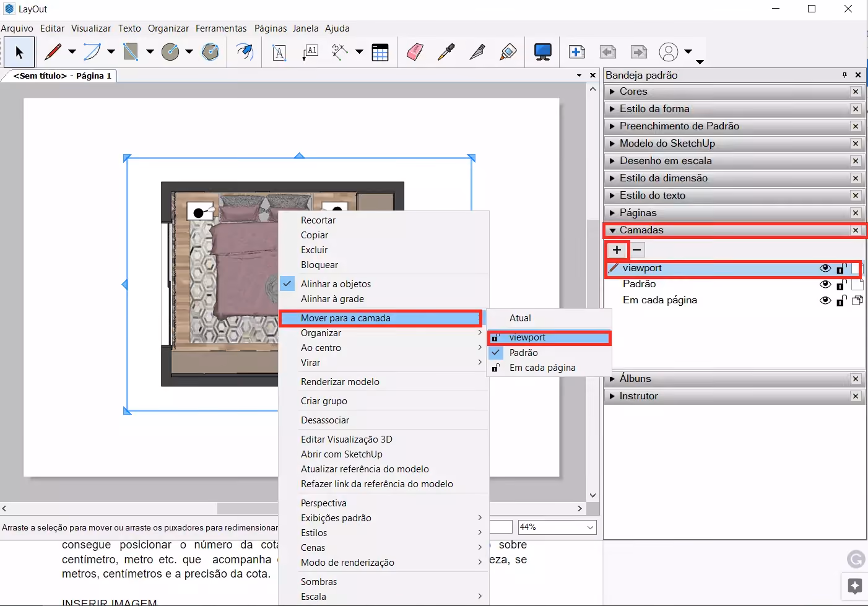The width and height of the screenshot is (868, 606).
Task: Open the user account profile icon
Action: (x=669, y=52)
